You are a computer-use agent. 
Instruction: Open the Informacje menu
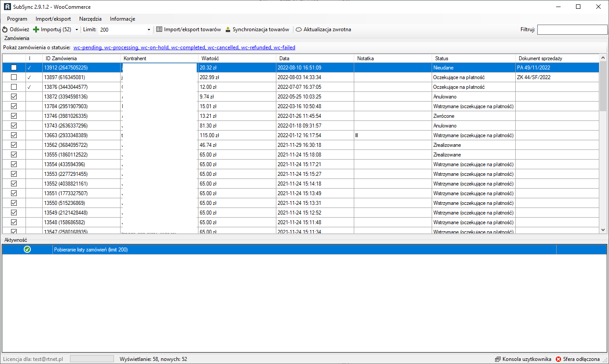(122, 19)
